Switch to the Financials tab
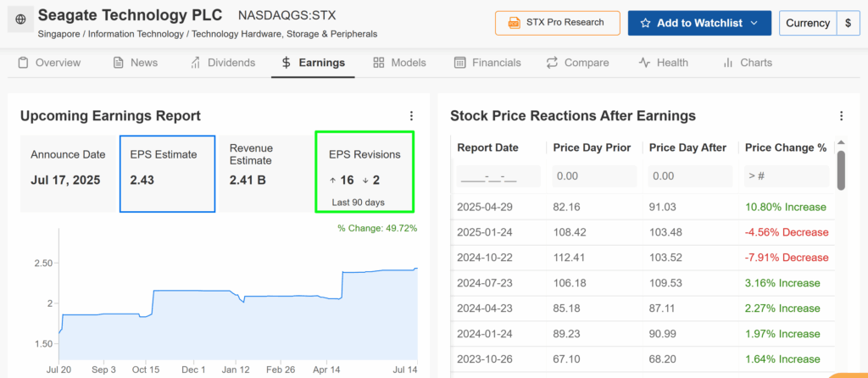868x378 pixels. coord(487,63)
